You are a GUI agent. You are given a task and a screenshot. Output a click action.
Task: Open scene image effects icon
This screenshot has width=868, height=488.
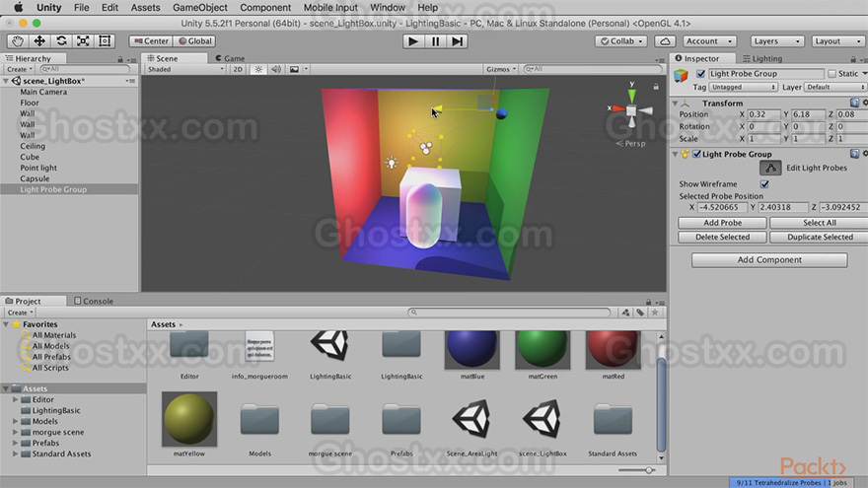point(294,69)
